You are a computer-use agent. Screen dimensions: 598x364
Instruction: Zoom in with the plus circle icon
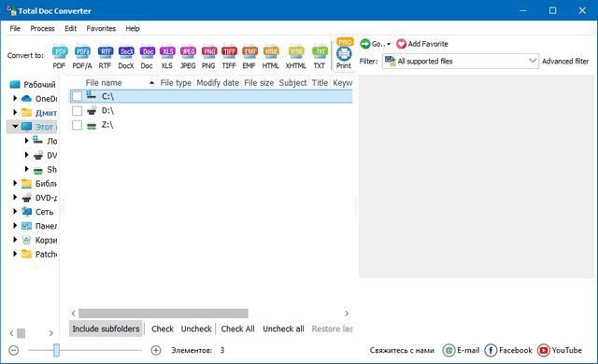pyautogui.click(x=156, y=350)
